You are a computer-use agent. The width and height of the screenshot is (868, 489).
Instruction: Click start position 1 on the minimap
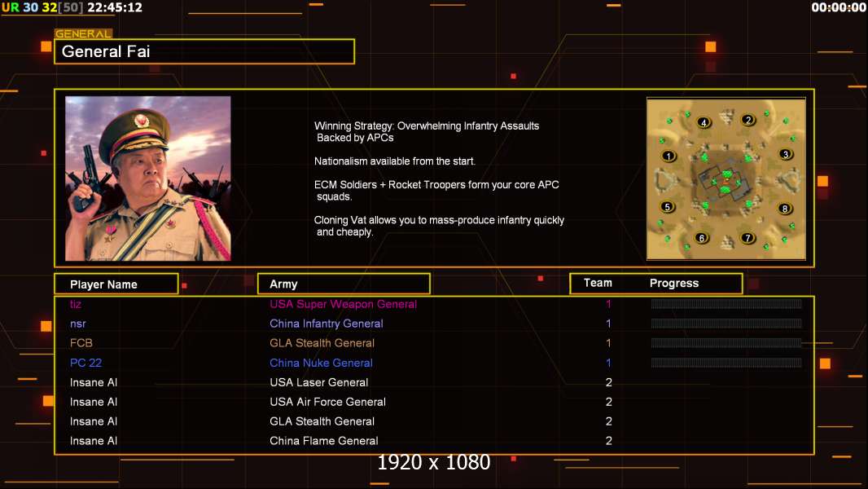[x=669, y=156]
